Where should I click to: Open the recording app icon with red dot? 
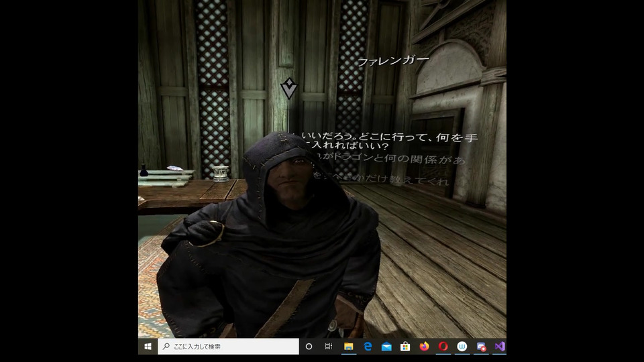click(481, 347)
